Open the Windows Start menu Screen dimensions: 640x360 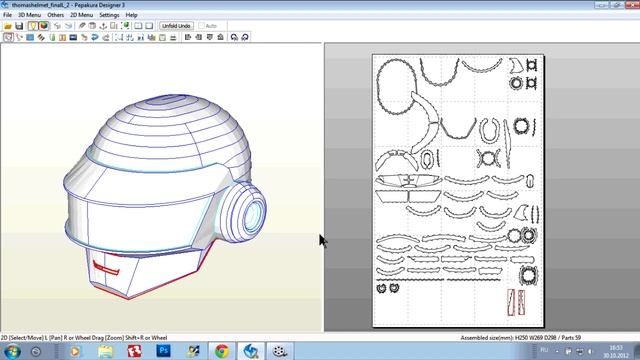click(x=12, y=351)
